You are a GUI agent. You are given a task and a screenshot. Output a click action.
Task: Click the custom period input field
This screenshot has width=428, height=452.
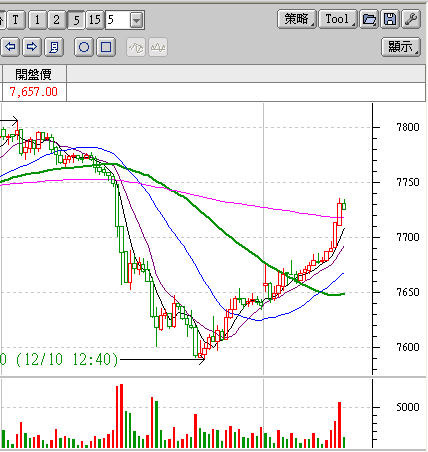(x=118, y=20)
